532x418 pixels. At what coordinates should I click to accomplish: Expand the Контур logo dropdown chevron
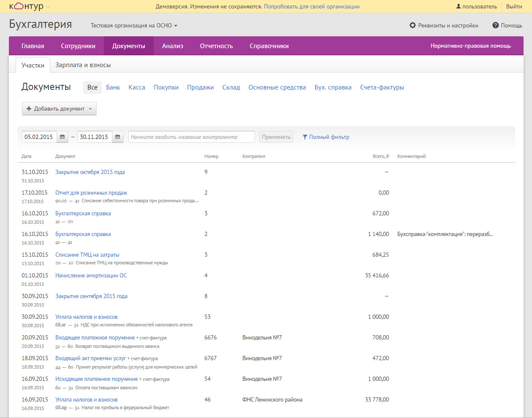(48, 7)
